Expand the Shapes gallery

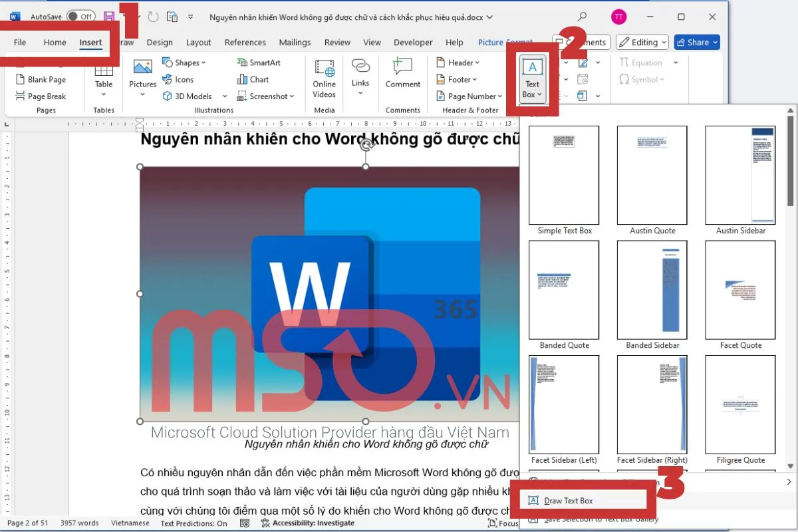click(x=186, y=62)
